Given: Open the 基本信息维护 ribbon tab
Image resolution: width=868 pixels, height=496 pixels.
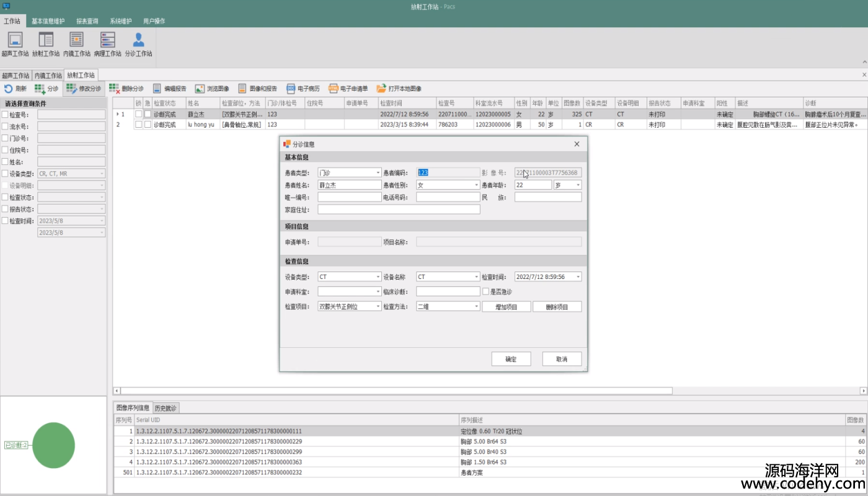Looking at the screenshot, I should (x=48, y=21).
